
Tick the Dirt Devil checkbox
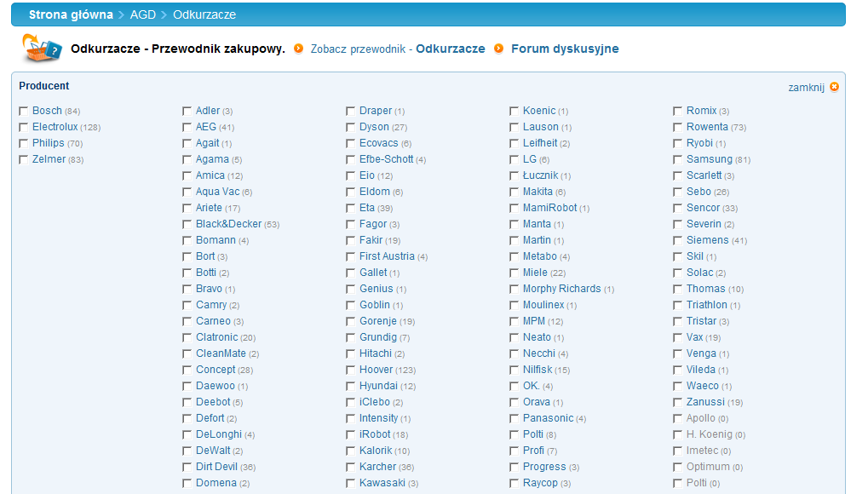coord(187,467)
